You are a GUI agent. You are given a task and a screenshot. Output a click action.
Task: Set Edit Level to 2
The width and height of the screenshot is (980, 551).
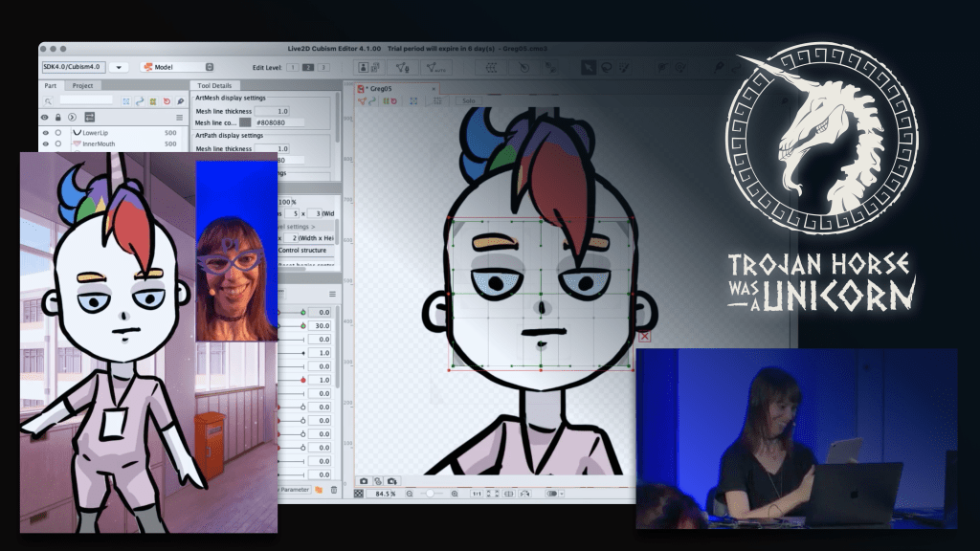click(x=307, y=68)
